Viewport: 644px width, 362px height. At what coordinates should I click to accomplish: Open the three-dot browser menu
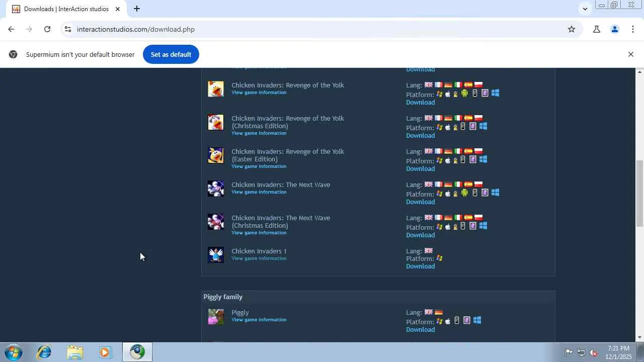(633, 29)
